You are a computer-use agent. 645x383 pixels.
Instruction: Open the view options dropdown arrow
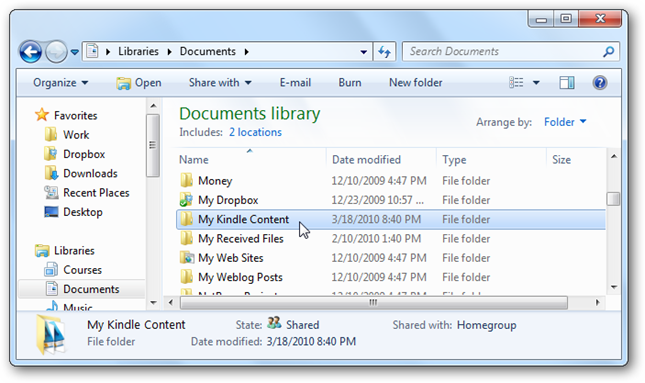click(536, 83)
